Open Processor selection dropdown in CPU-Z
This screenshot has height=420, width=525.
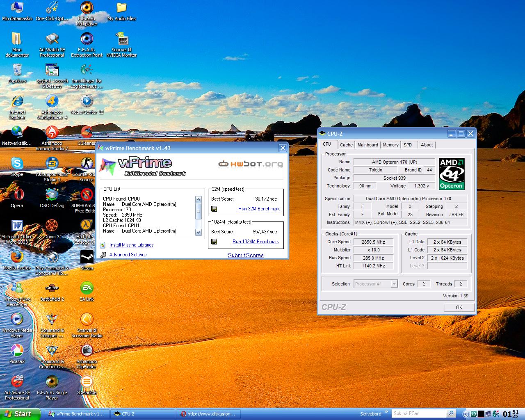tap(376, 284)
